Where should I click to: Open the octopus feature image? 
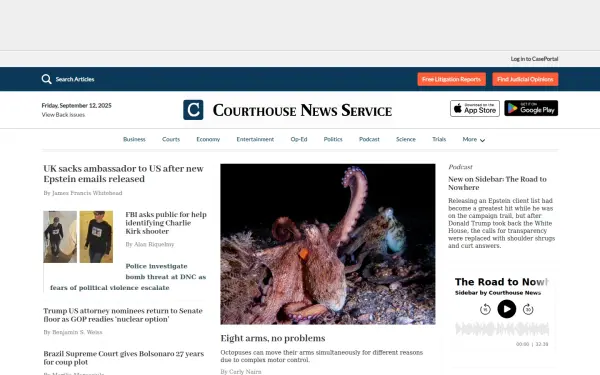coord(328,244)
